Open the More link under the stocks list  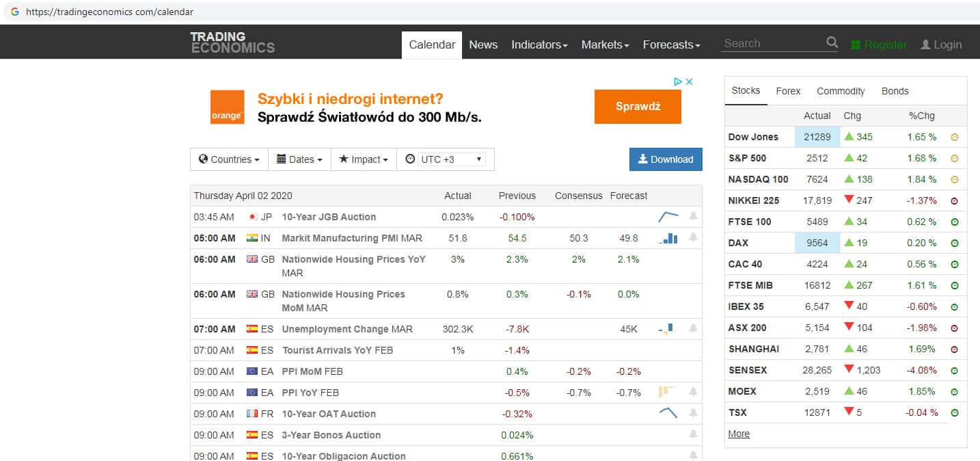pyautogui.click(x=739, y=434)
